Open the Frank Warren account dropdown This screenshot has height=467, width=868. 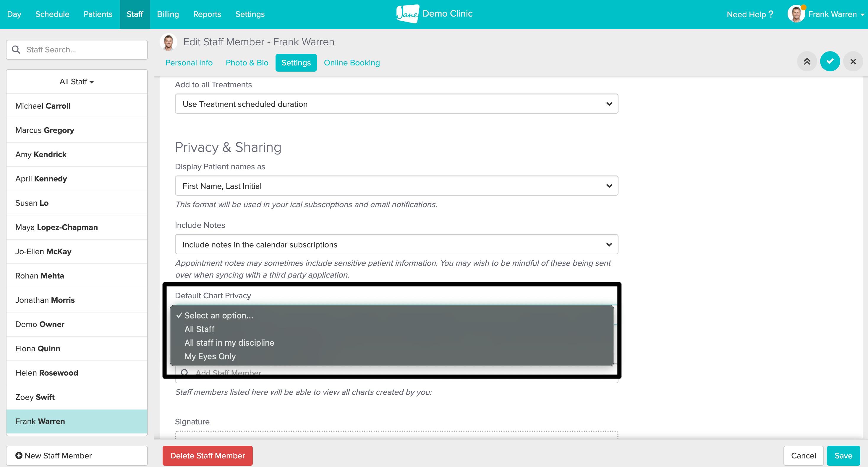coord(836,14)
